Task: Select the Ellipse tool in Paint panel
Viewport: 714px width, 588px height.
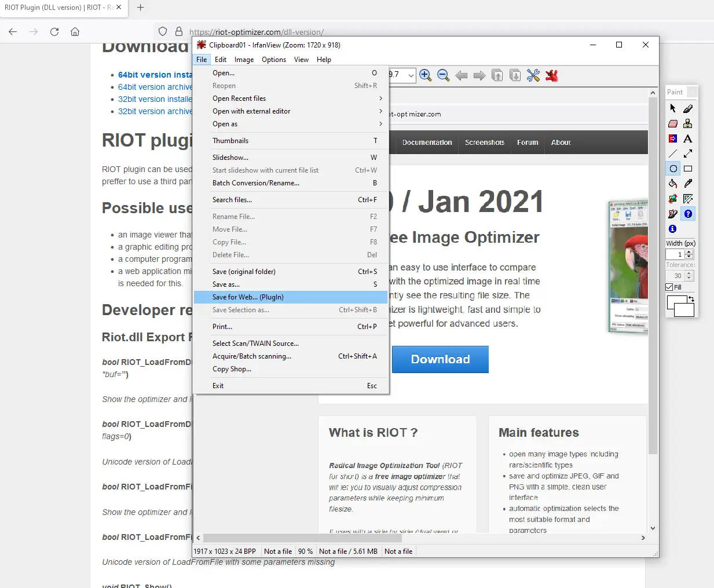Action: click(x=673, y=169)
